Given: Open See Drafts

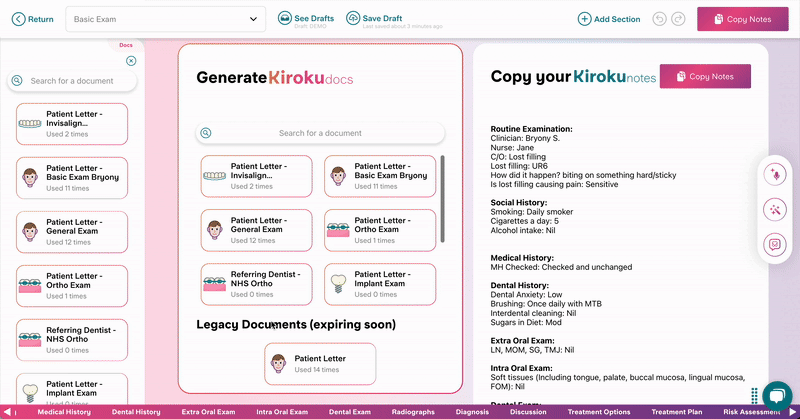Looking at the screenshot, I should (306, 19).
